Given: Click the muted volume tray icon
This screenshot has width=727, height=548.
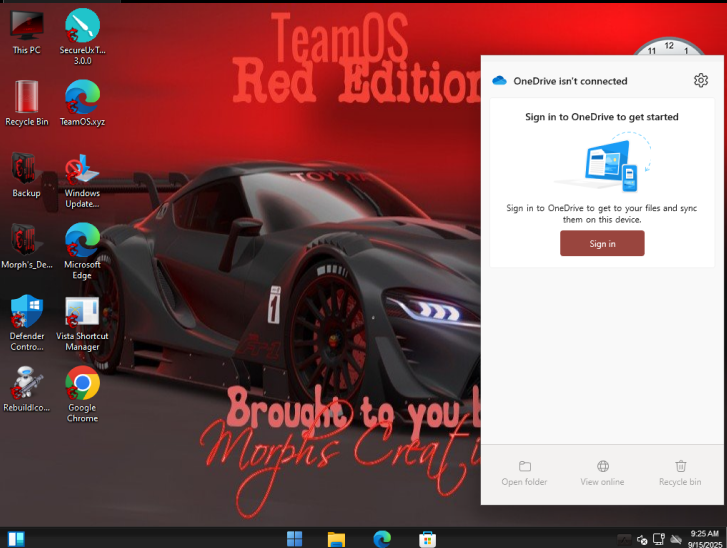Looking at the screenshot, I should point(642,539).
